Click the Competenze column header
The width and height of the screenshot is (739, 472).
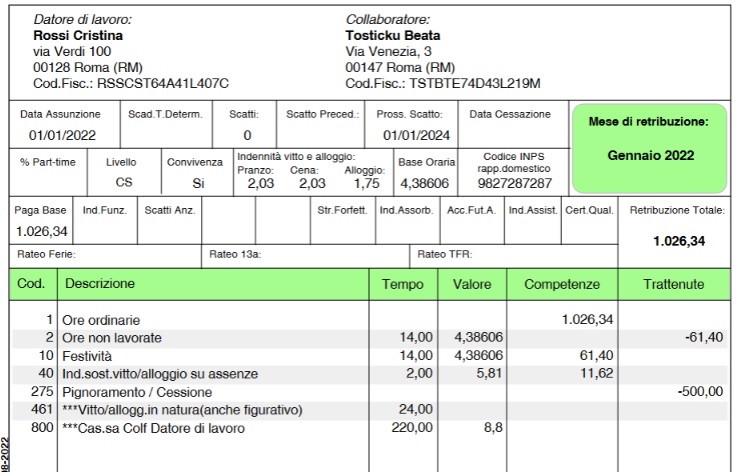pyautogui.click(x=562, y=284)
